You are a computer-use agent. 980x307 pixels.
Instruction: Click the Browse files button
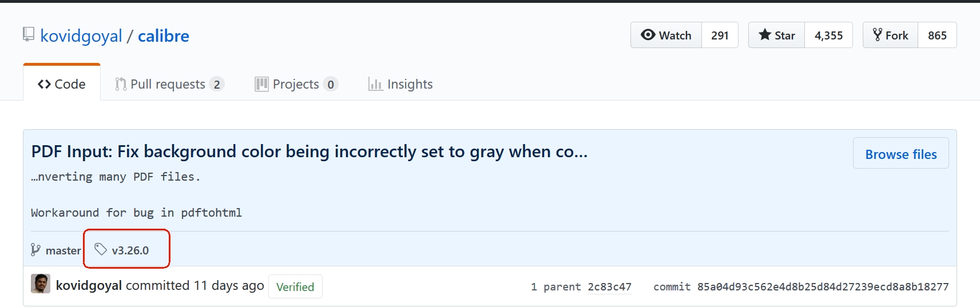[900, 154]
